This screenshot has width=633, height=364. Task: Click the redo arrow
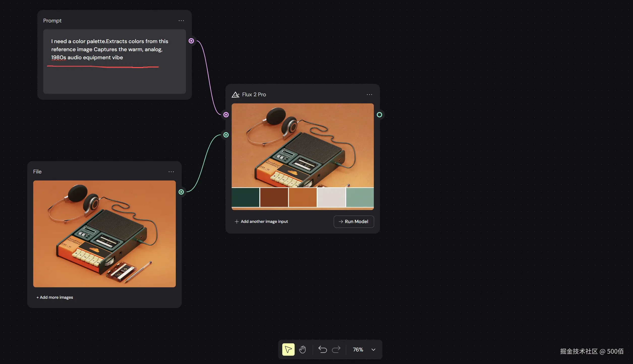336,349
